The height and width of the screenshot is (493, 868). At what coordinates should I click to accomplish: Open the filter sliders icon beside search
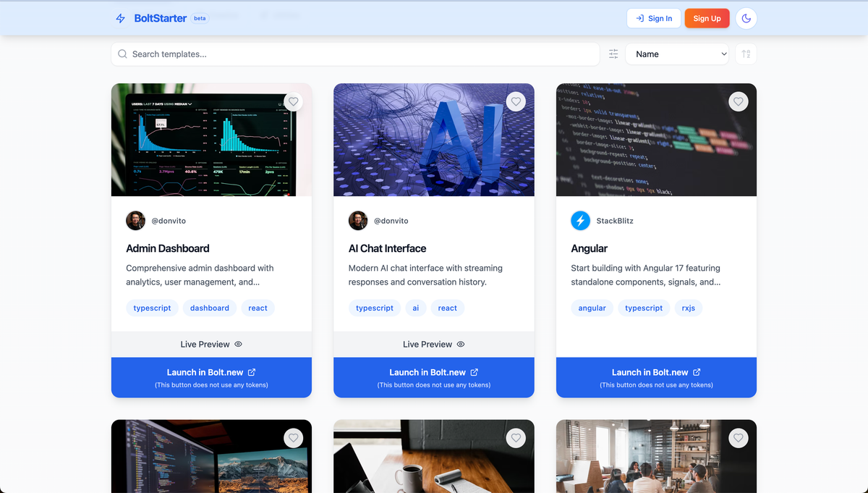613,54
